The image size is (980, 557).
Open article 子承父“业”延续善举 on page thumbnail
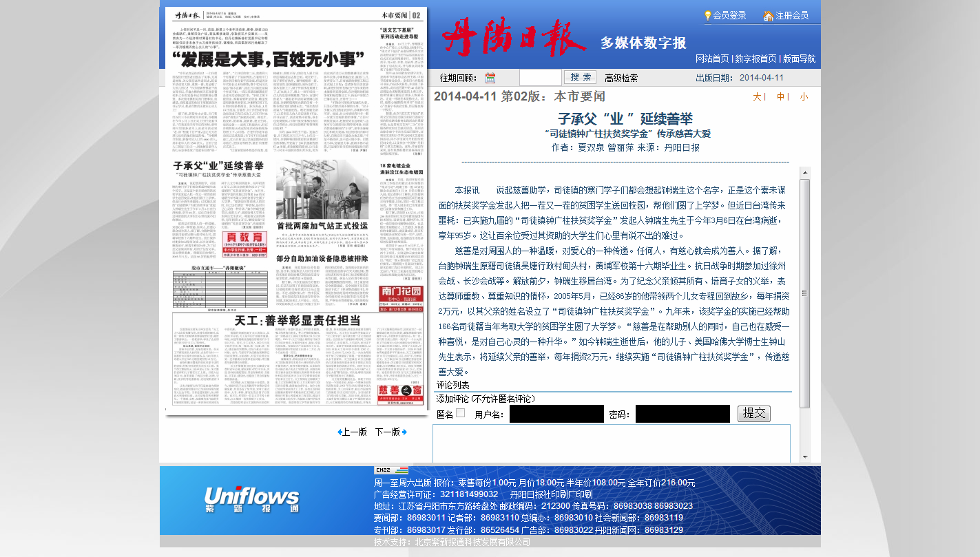tap(218, 166)
